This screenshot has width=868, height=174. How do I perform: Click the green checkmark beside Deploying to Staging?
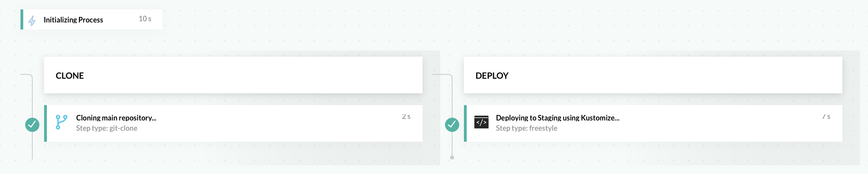[x=452, y=125]
